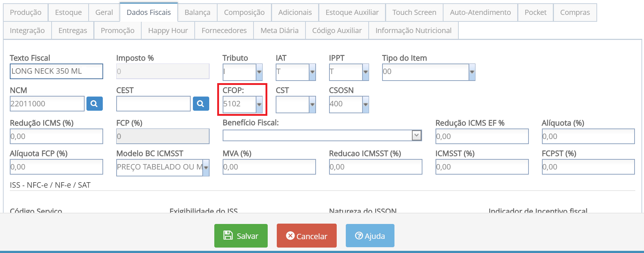Open the Balança tab
This screenshot has height=253, width=644.
[197, 12]
